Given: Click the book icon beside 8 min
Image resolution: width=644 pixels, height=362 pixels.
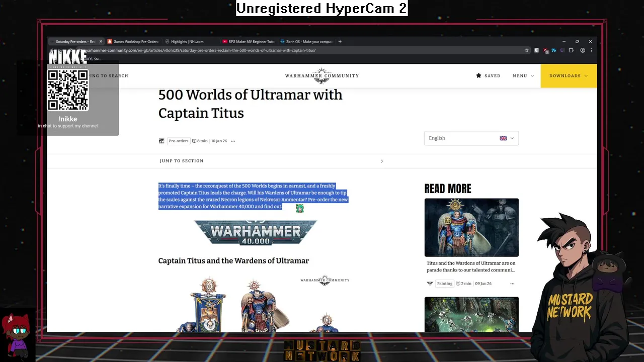Looking at the screenshot, I should point(194,141).
